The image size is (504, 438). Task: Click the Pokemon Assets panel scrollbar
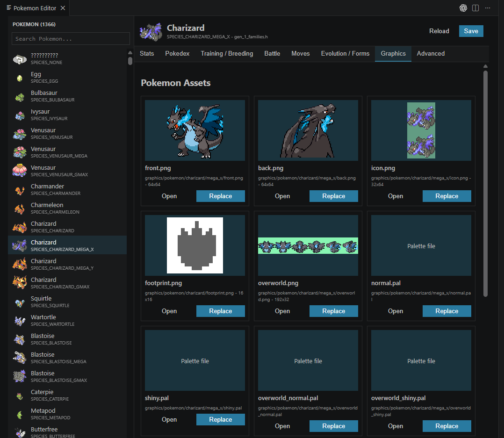[485, 184]
